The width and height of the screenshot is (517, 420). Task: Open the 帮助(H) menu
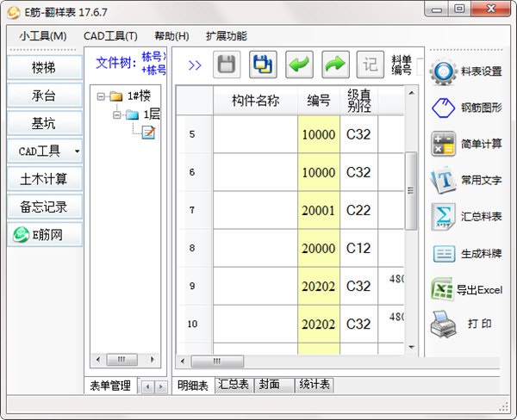pyautogui.click(x=171, y=36)
